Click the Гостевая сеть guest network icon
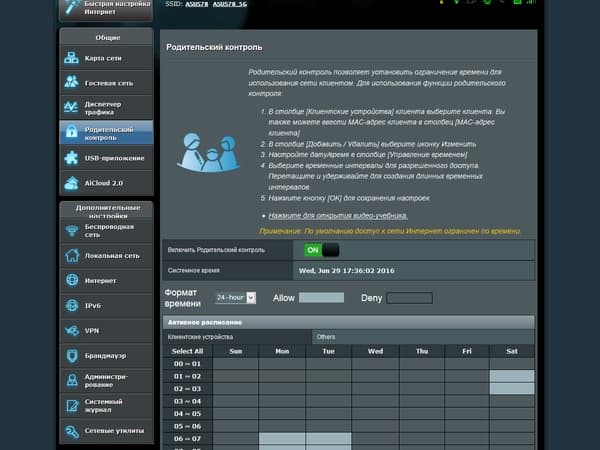 click(72, 82)
